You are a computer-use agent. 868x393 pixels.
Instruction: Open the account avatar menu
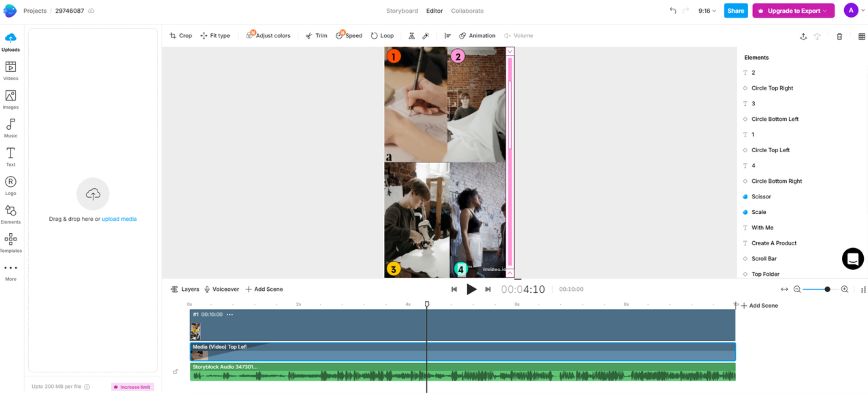(851, 10)
